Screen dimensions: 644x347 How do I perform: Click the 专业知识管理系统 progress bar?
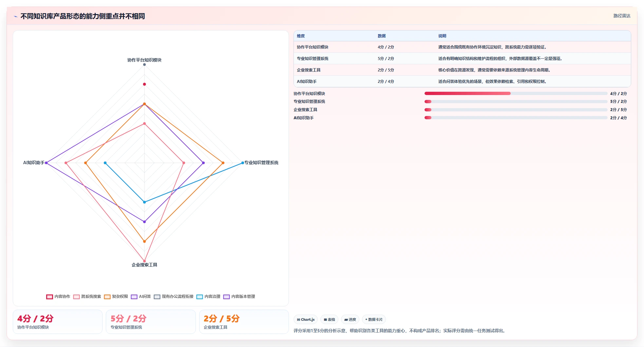[x=516, y=102]
